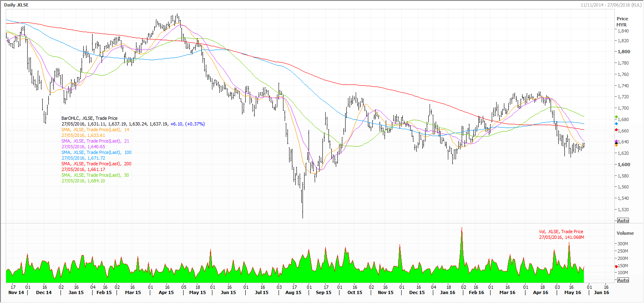Image resolution: width=644 pixels, height=303 pixels.
Task: Select the green SMA 50 legend entry
Action: [95, 175]
